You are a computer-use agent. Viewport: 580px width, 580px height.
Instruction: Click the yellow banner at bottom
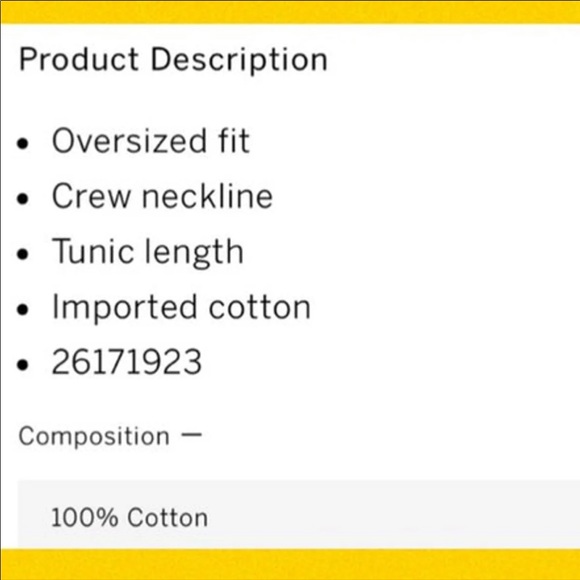(290, 564)
